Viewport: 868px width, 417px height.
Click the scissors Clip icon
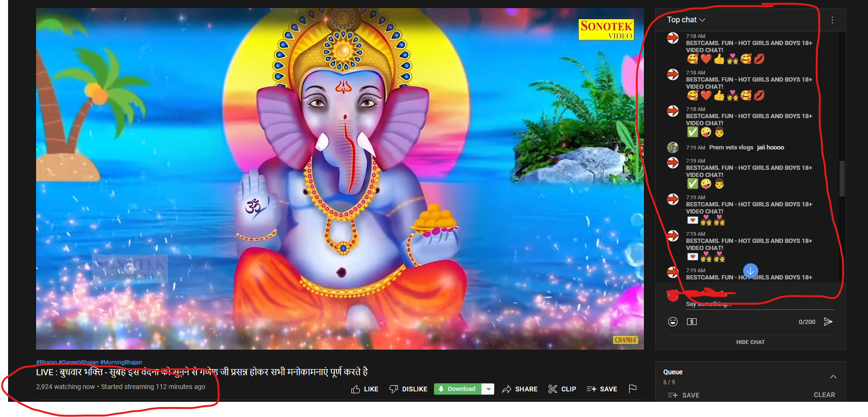(x=553, y=389)
